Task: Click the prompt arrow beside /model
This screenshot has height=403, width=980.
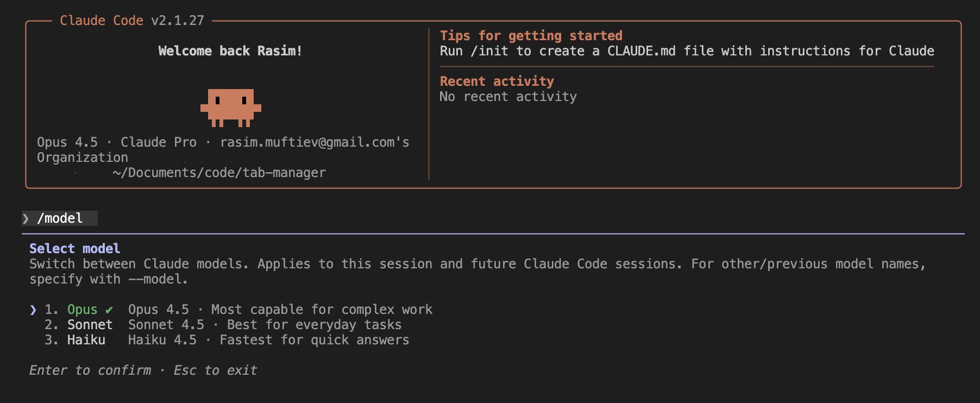Action: click(x=26, y=218)
